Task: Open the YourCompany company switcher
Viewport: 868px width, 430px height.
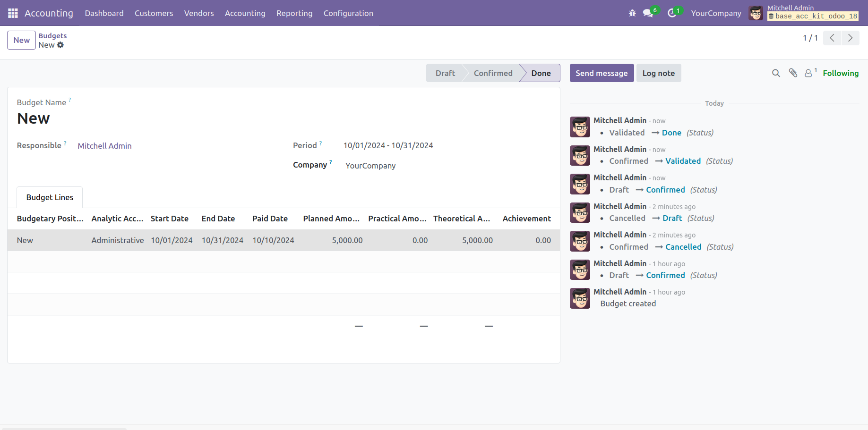Action: coord(716,13)
